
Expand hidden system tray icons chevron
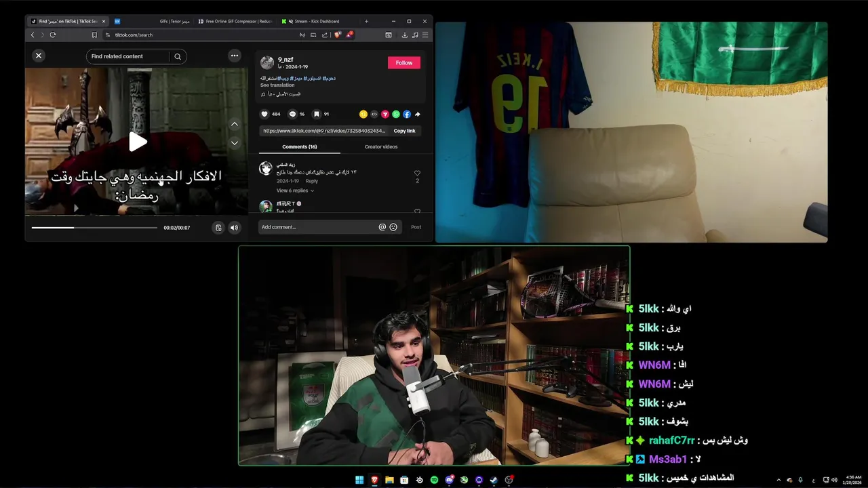click(778, 480)
